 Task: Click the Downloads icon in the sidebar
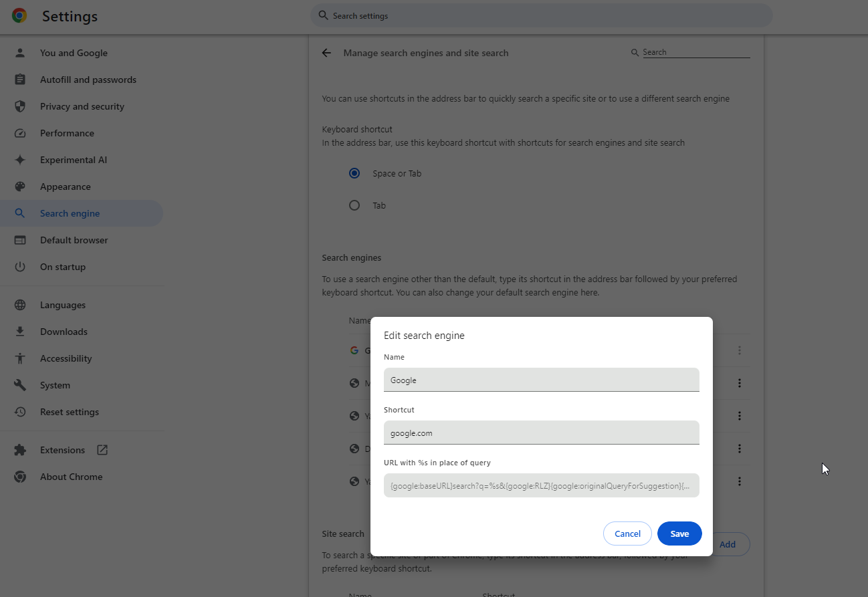20,332
